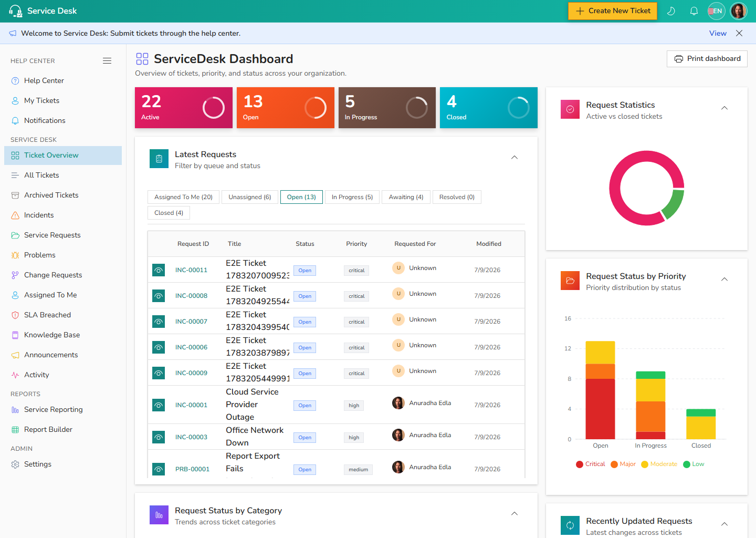
Task: Click the Incidents warning icon
Action: click(x=15, y=215)
